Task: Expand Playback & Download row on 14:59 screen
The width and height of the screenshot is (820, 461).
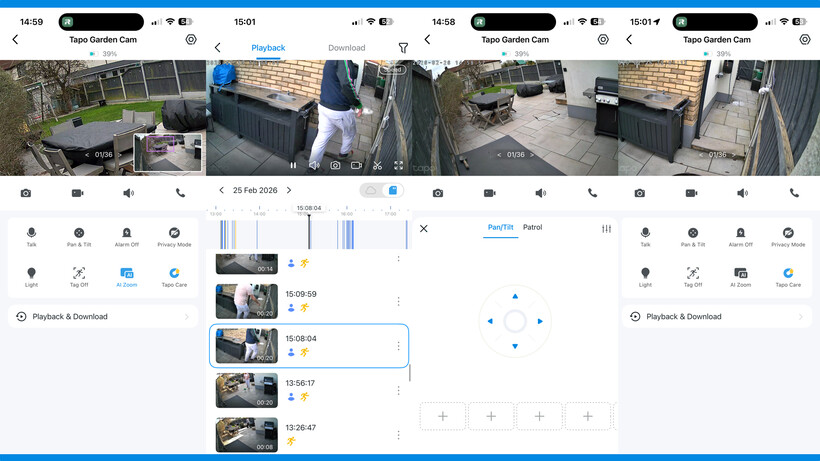Action: click(103, 317)
